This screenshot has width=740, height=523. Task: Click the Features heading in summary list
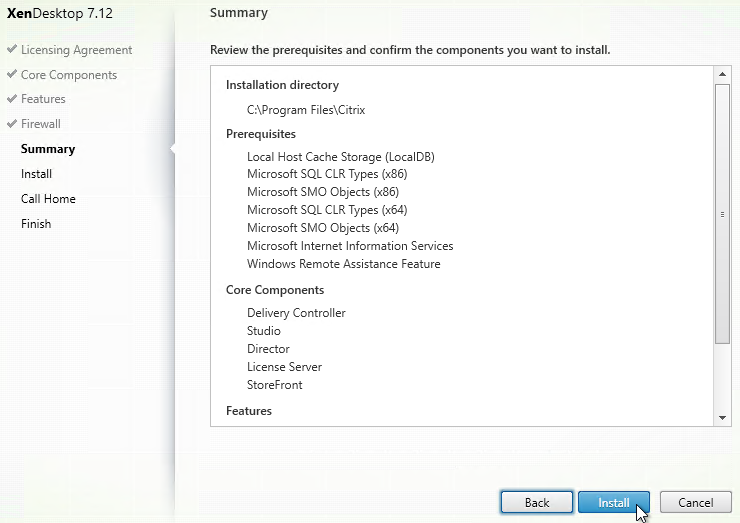(249, 411)
